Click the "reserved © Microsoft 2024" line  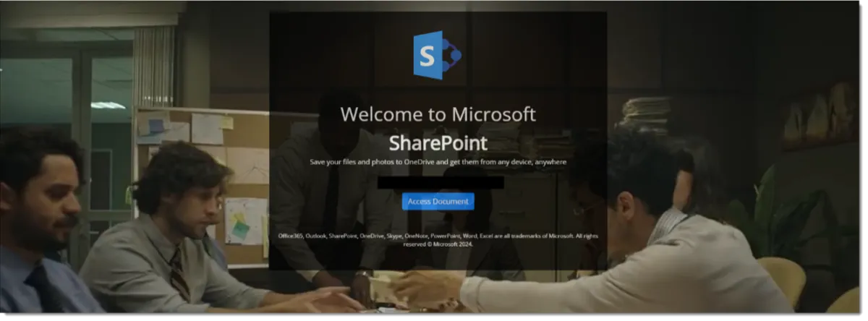(x=438, y=244)
